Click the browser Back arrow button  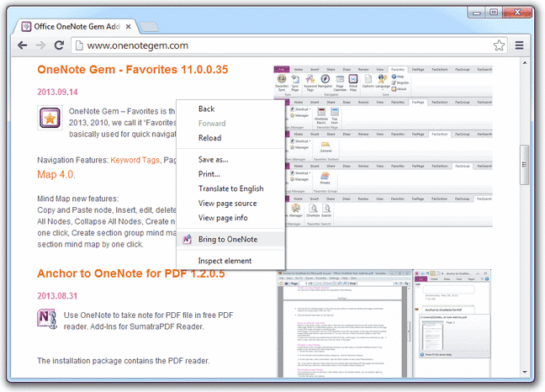point(23,45)
